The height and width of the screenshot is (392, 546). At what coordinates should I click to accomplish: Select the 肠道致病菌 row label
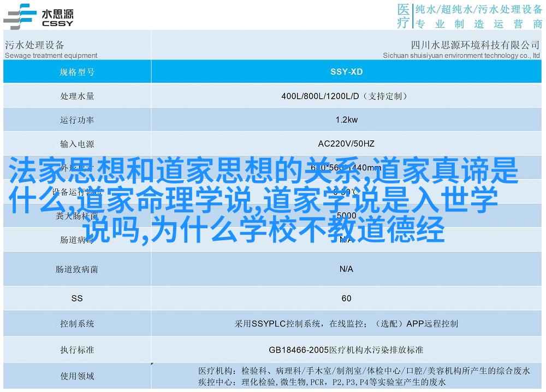(77, 269)
